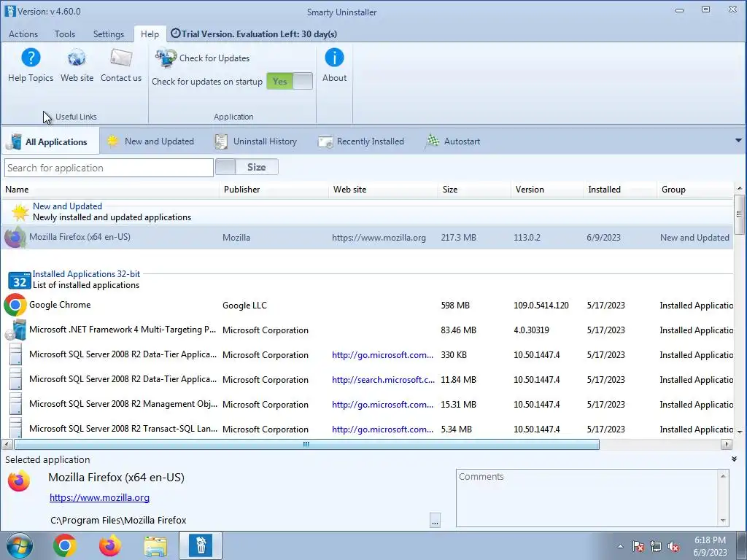Switch to Recently Installed tab

361,141
